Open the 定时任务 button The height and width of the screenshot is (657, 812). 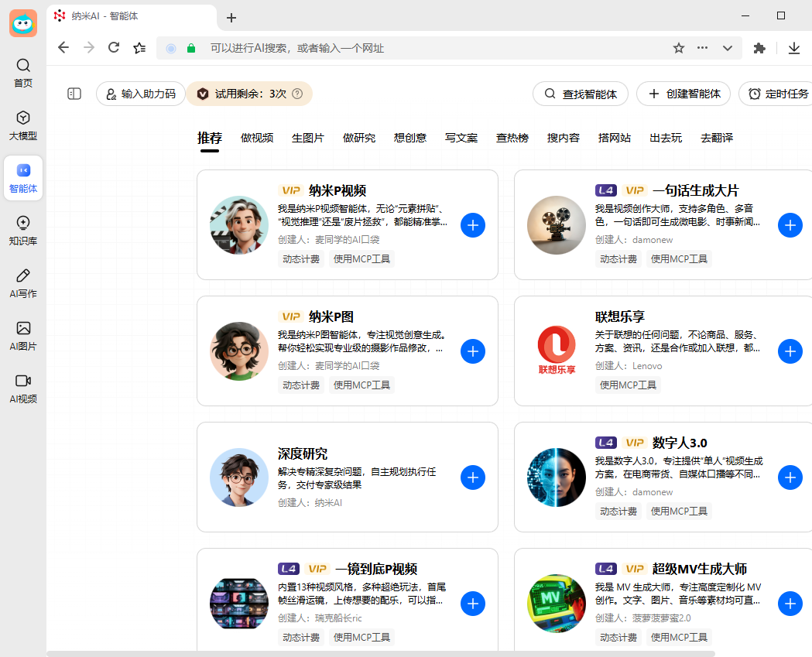tap(776, 94)
